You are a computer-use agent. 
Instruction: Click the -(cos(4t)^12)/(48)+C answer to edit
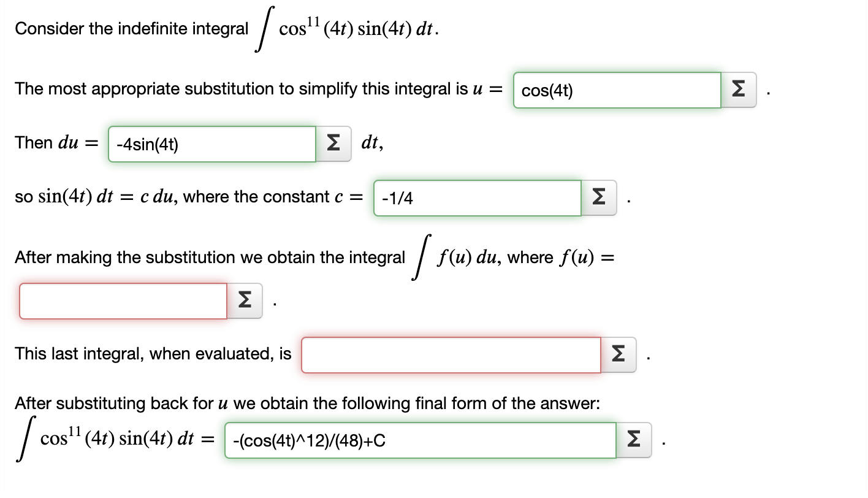[x=420, y=440]
